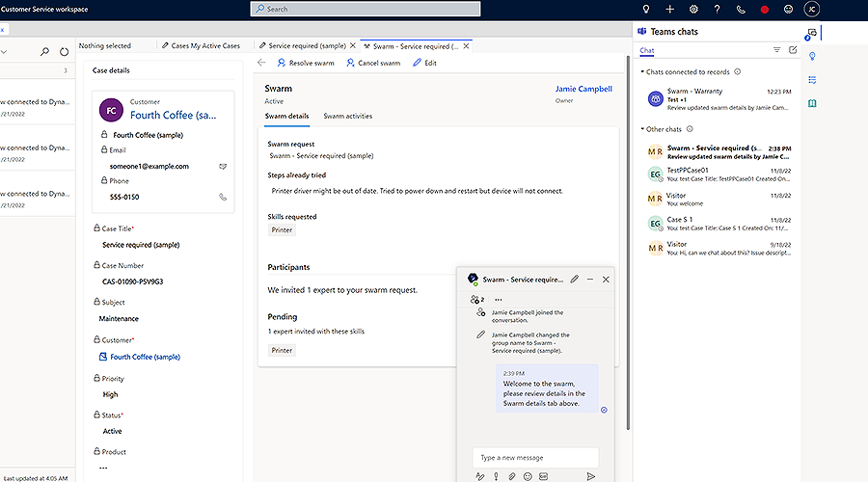Switch to Swarm details tab

click(x=286, y=116)
